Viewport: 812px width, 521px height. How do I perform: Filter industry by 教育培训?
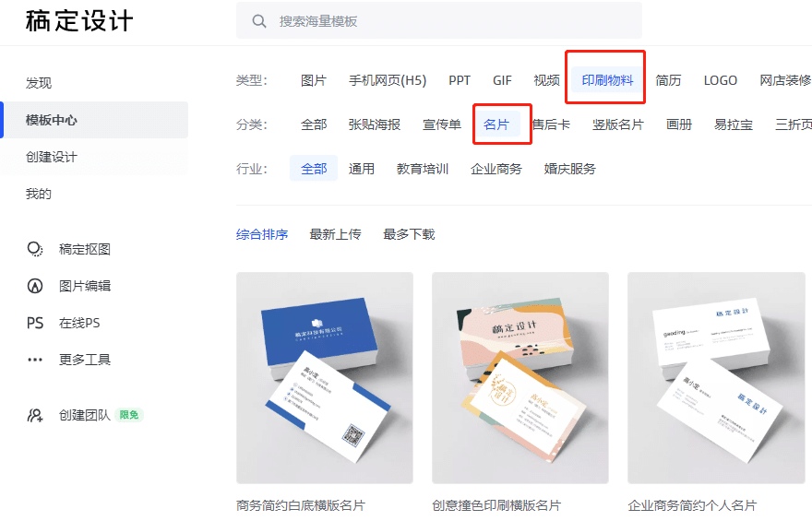[423, 169]
